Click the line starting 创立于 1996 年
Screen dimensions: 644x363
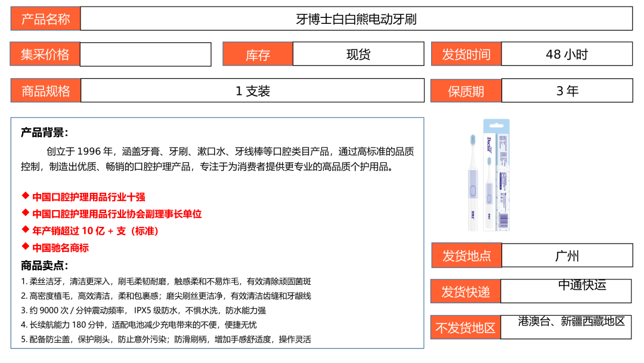tap(230, 151)
